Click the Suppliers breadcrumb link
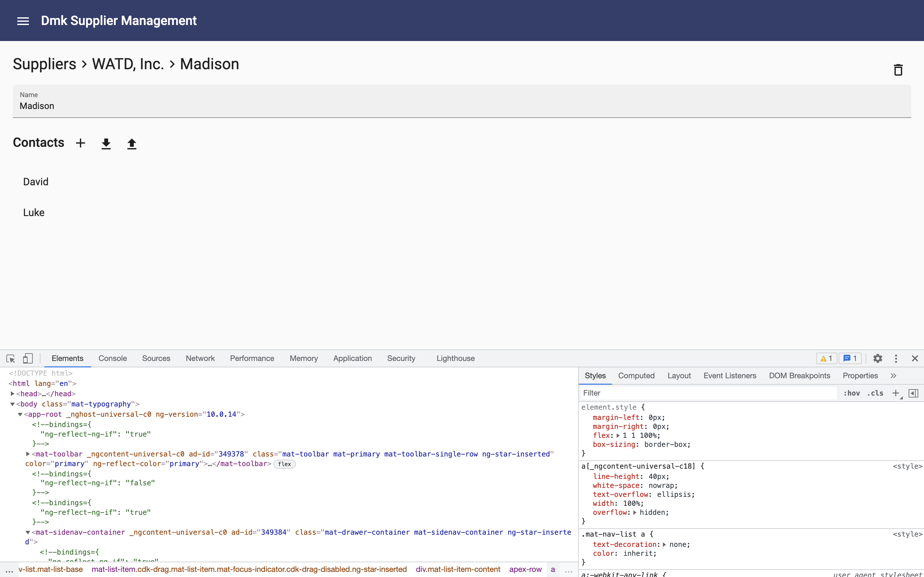Image resolution: width=924 pixels, height=577 pixels. 44,64
